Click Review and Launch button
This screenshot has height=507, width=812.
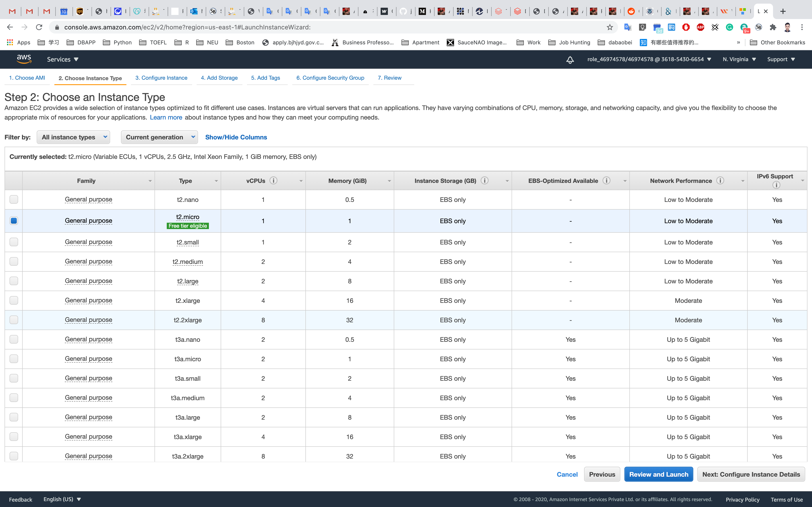click(658, 474)
